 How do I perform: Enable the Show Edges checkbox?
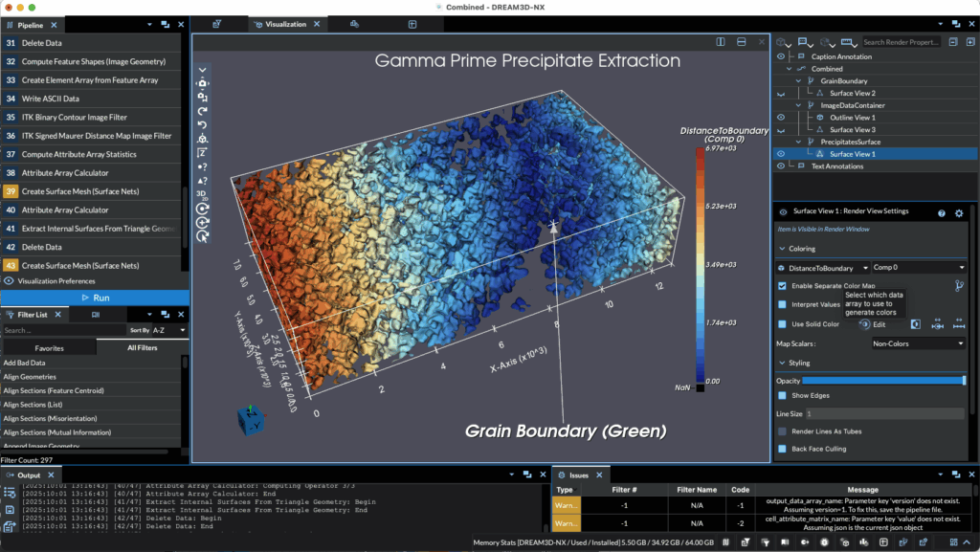(782, 395)
